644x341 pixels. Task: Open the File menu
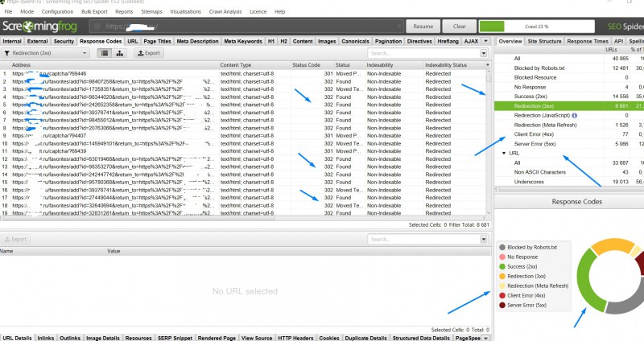coord(8,11)
